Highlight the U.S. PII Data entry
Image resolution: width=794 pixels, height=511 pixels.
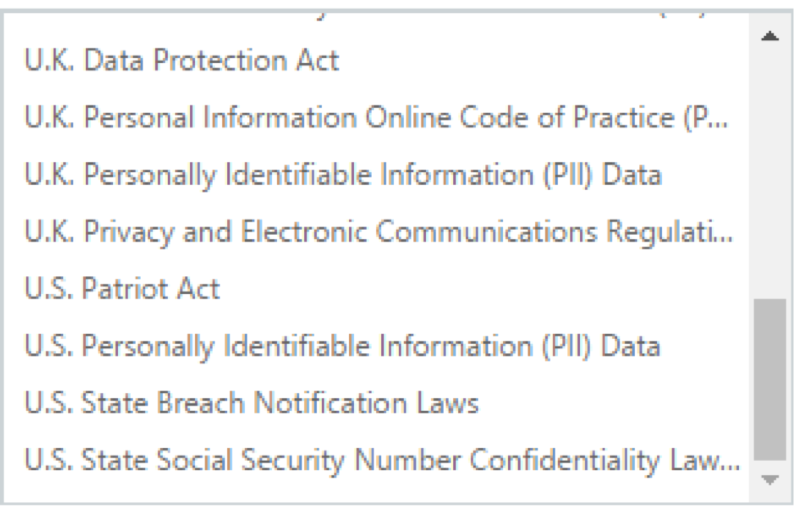click(340, 347)
